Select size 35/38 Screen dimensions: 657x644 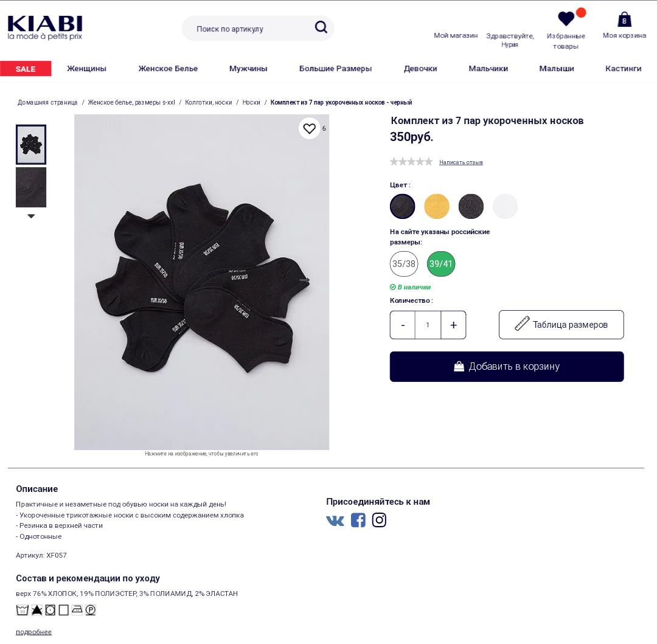pyautogui.click(x=404, y=264)
